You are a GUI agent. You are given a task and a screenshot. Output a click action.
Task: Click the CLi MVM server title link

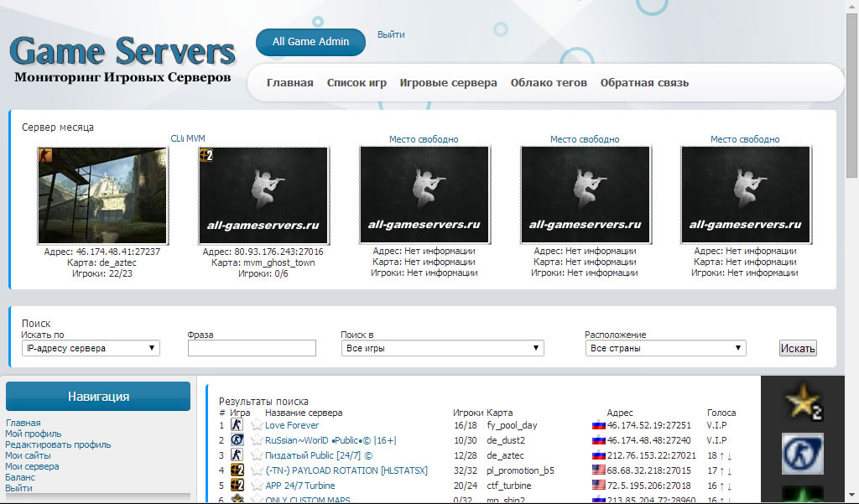point(188,138)
